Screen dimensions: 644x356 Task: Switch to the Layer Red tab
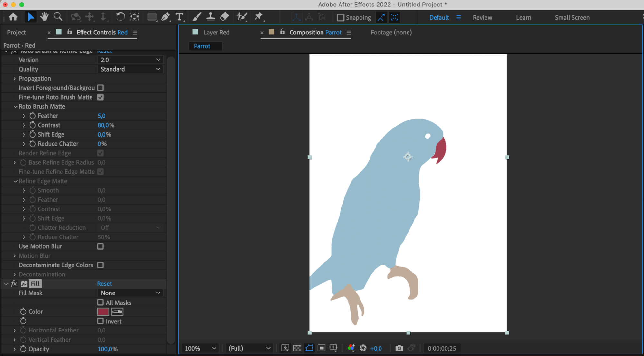[216, 32]
